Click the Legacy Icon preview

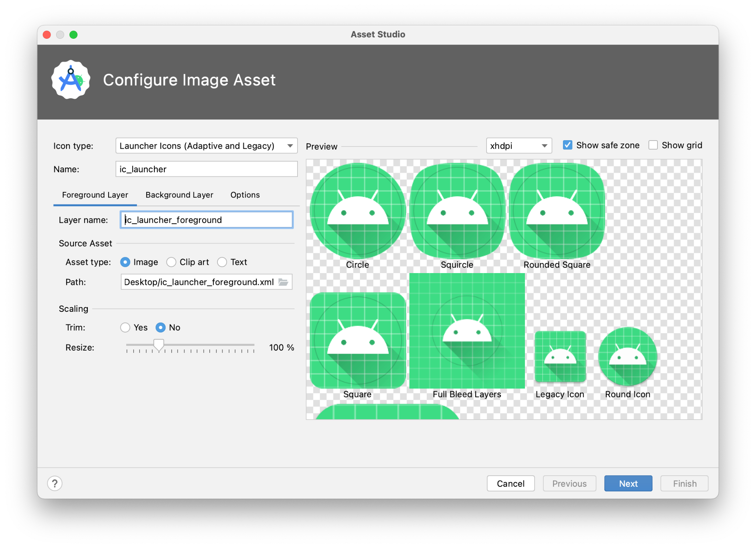(560, 356)
